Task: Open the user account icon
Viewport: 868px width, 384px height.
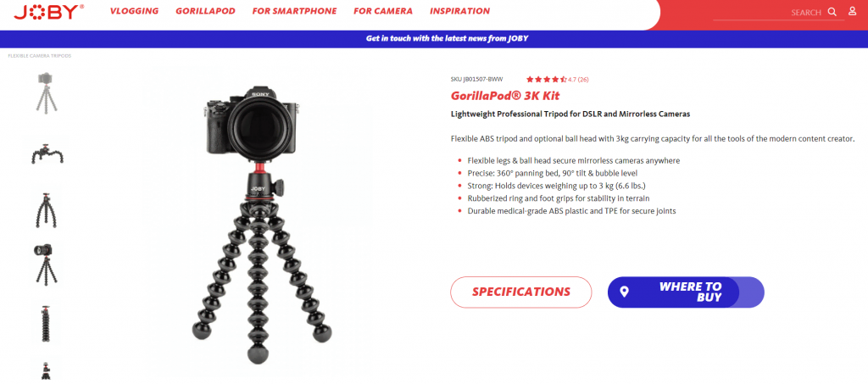Action: 853,11
